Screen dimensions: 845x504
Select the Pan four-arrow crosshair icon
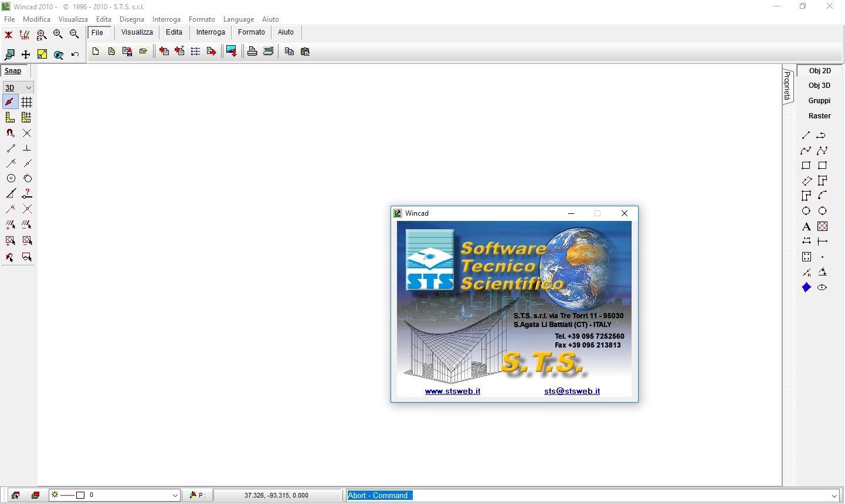(26, 55)
